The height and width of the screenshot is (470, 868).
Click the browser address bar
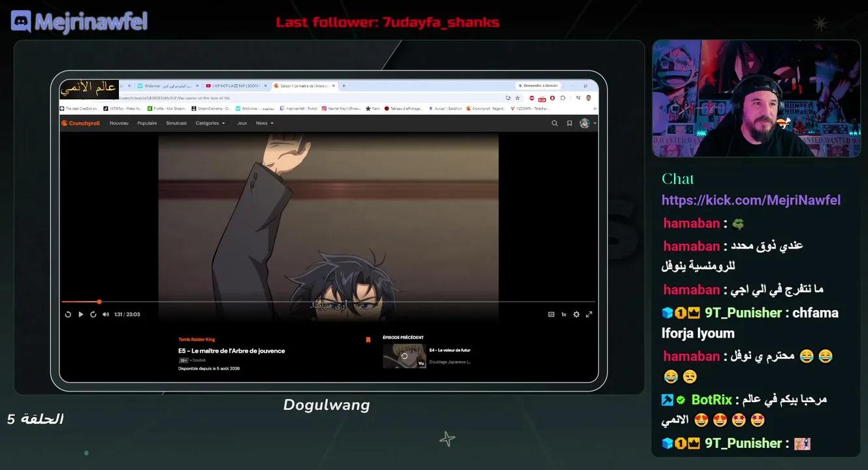[x=307, y=98]
